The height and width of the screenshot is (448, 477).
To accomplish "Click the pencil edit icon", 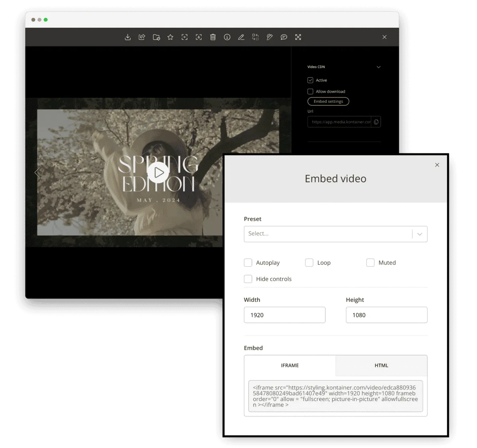I will tap(241, 37).
